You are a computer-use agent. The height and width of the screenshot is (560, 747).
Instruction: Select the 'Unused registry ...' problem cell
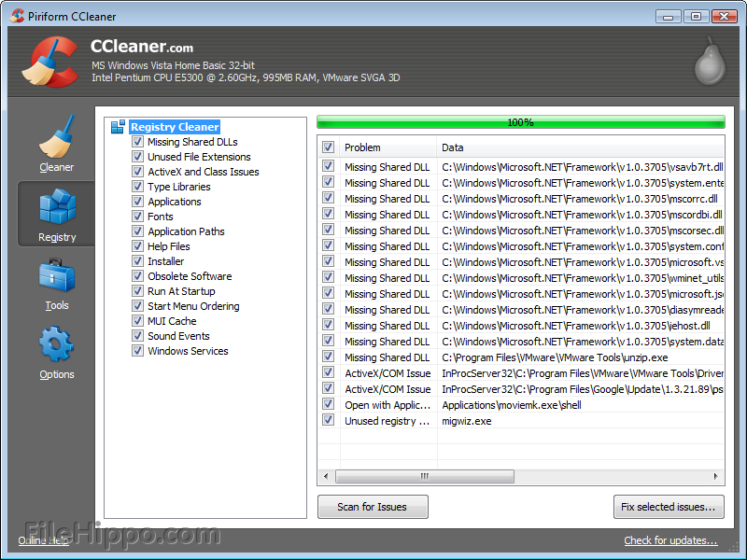[x=387, y=421]
